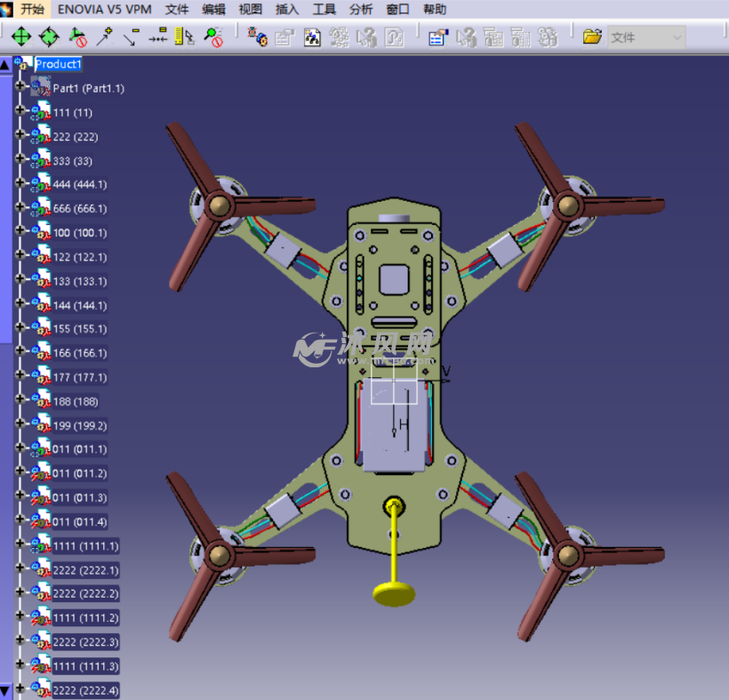Click the first green four-arrow toolbar icon
The width and height of the screenshot is (729, 700).
pyautogui.click(x=21, y=36)
